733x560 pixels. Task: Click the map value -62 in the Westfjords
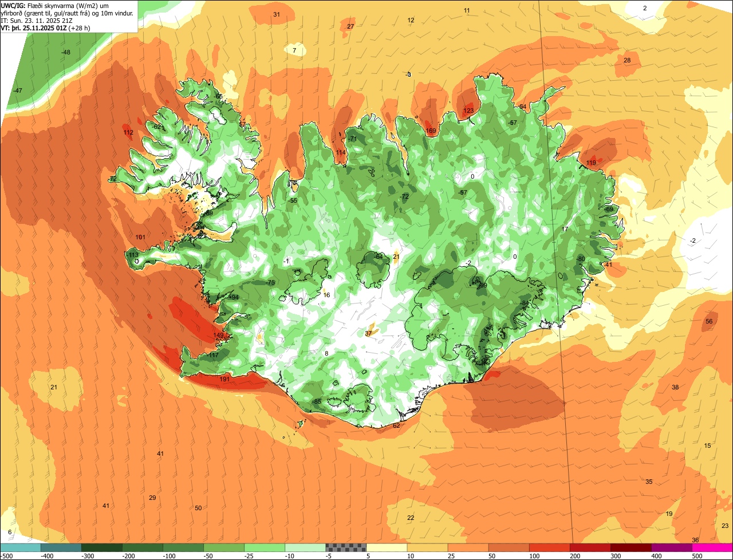(157, 127)
